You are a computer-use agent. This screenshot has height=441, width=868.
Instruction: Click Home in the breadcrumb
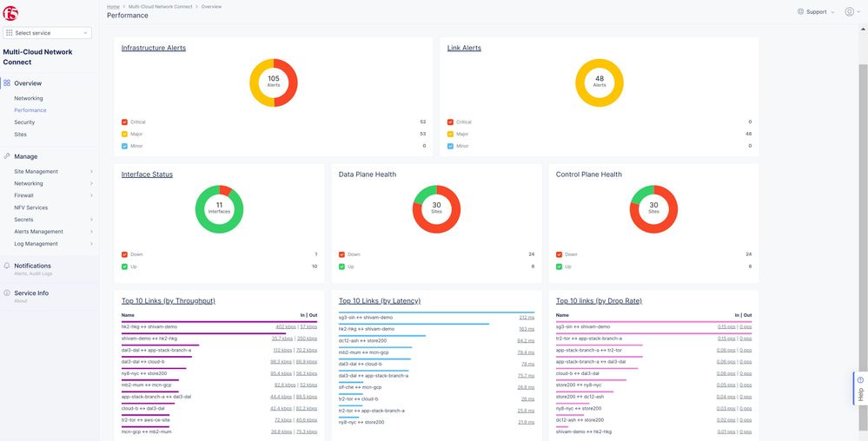point(113,6)
